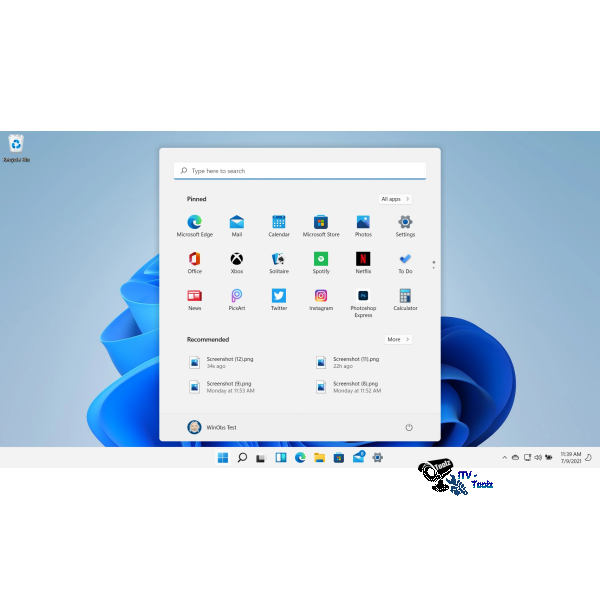
Task: Open recommended file Screenshot (9).png
Action: 222,387
